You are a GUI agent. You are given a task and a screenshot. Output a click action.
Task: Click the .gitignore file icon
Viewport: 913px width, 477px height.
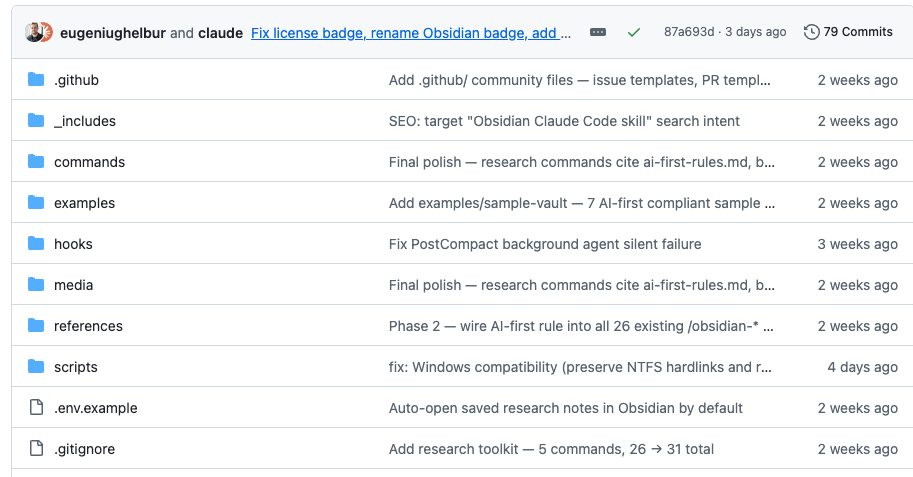pos(36,448)
